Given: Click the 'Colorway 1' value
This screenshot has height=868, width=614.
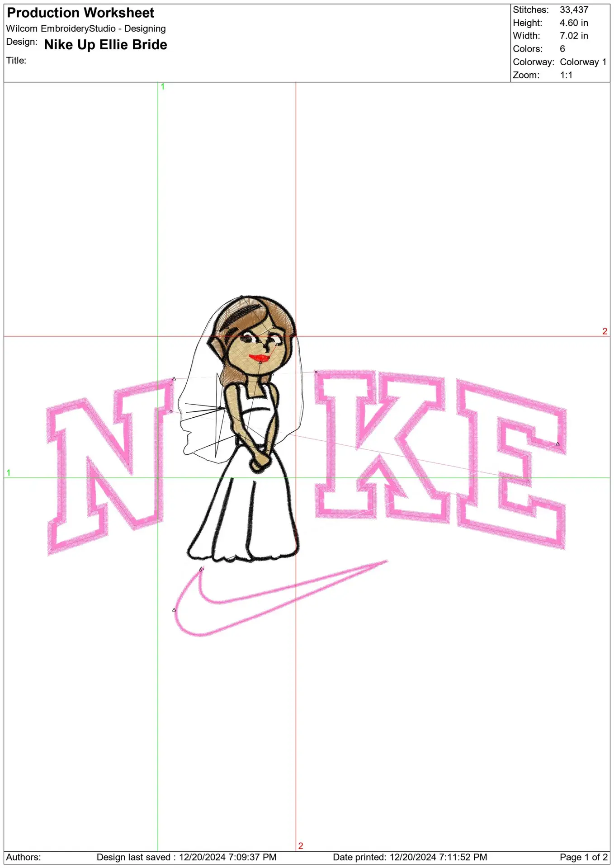Looking at the screenshot, I should click(x=583, y=62).
